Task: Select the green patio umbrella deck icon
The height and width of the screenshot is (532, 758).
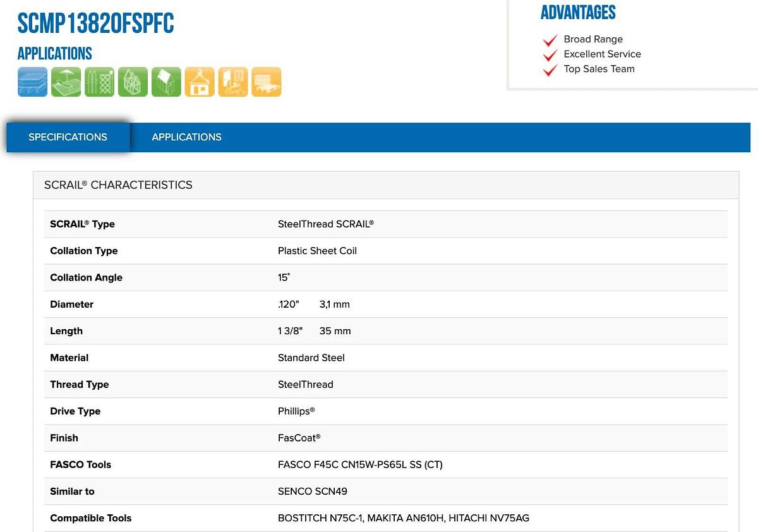Action: (x=66, y=82)
